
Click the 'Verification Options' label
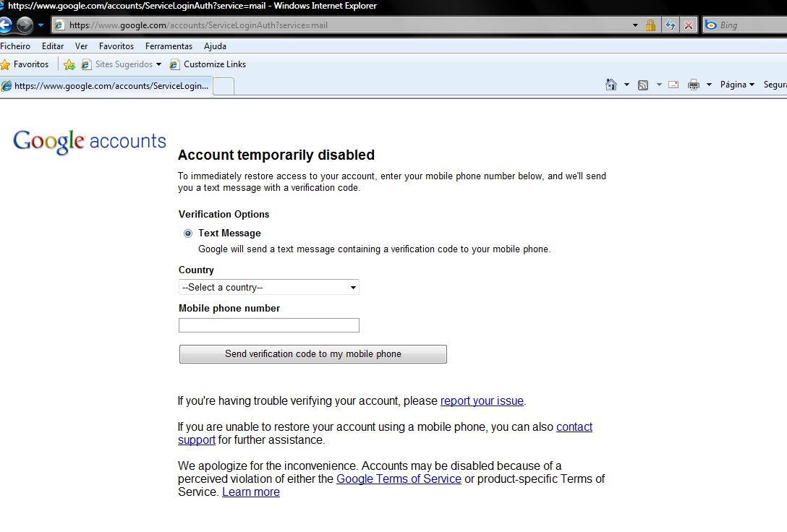pyautogui.click(x=224, y=214)
